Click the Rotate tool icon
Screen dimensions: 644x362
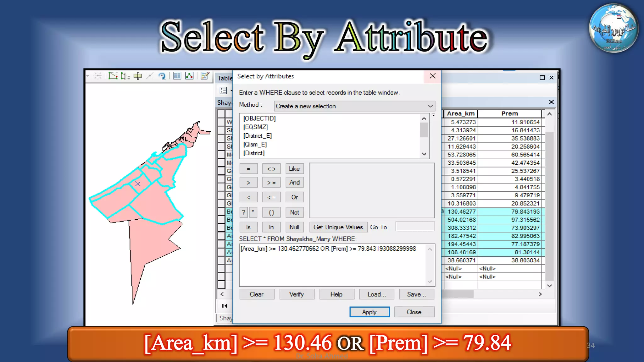(x=162, y=76)
